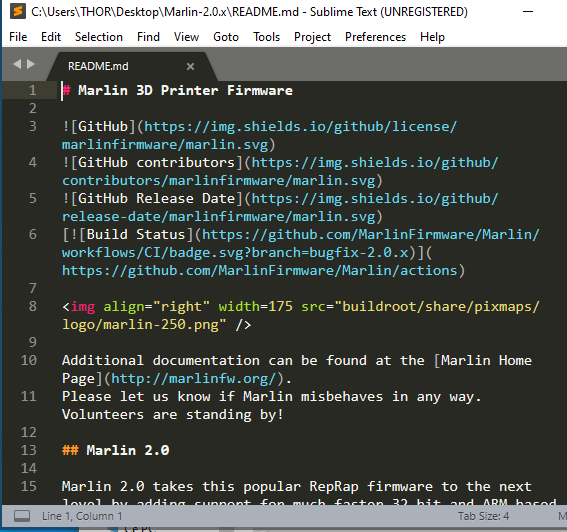Open the Tab Size: 4 selector
This screenshot has width=567, height=532.
483,516
